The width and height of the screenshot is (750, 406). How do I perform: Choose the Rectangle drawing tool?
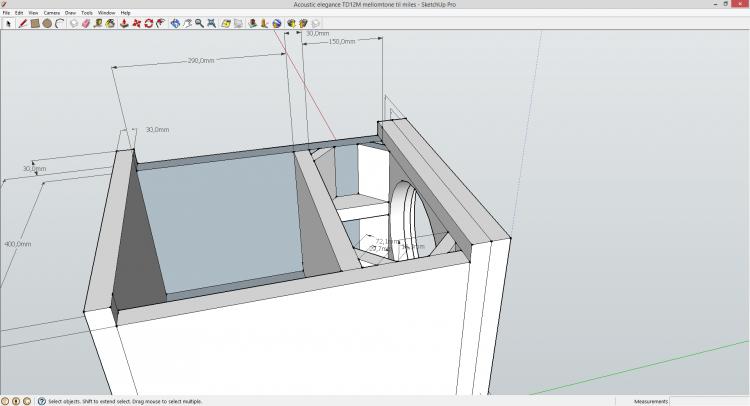(34, 23)
